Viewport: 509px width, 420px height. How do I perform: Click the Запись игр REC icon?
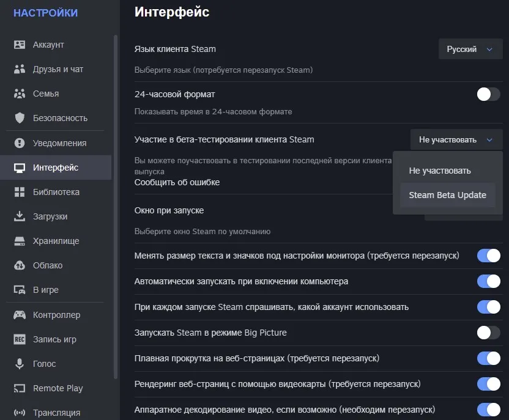pos(20,339)
